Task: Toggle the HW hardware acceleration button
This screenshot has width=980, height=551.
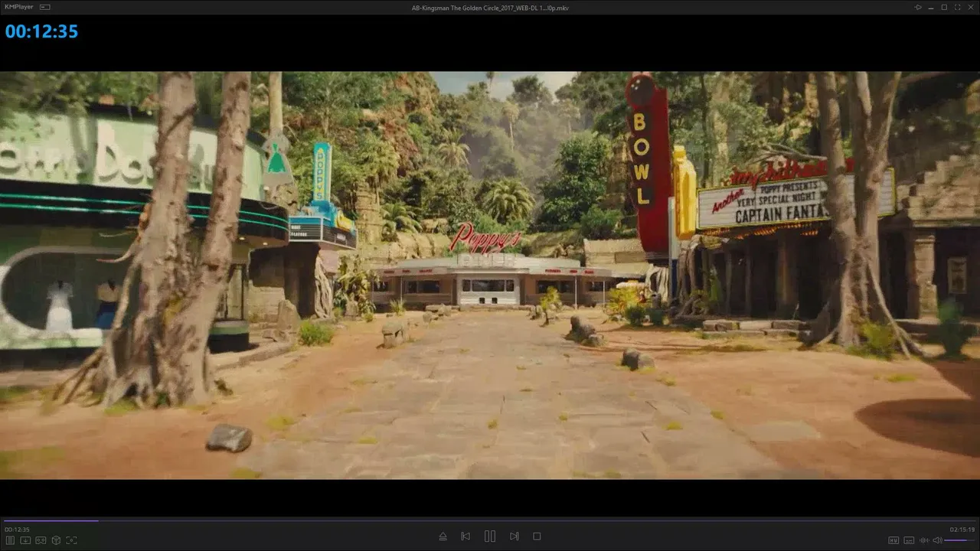Action: coord(893,540)
